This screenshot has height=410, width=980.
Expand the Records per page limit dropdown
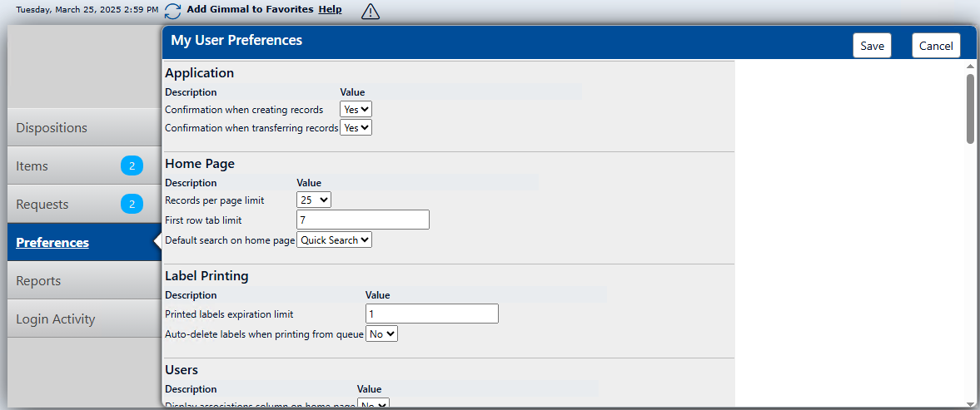(314, 200)
